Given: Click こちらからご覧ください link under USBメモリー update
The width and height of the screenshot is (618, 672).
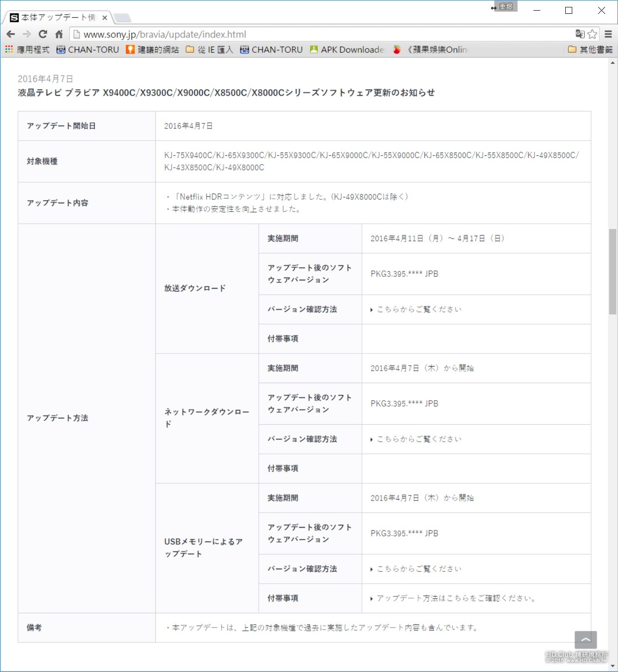Looking at the screenshot, I should point(419,569).
